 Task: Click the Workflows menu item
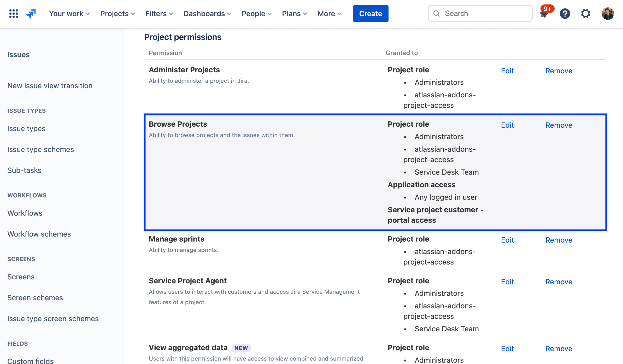(25, 213)
